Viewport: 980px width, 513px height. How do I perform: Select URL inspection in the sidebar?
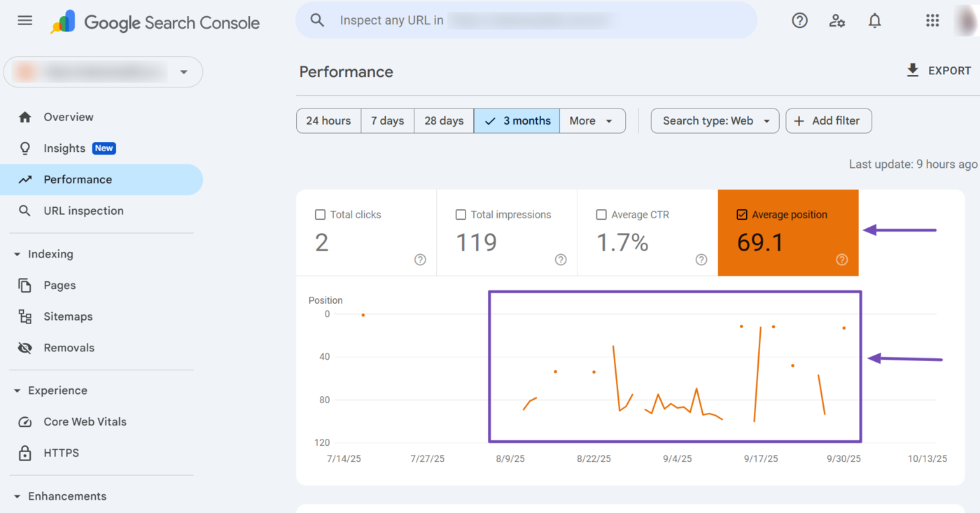(x=83, y=210)
